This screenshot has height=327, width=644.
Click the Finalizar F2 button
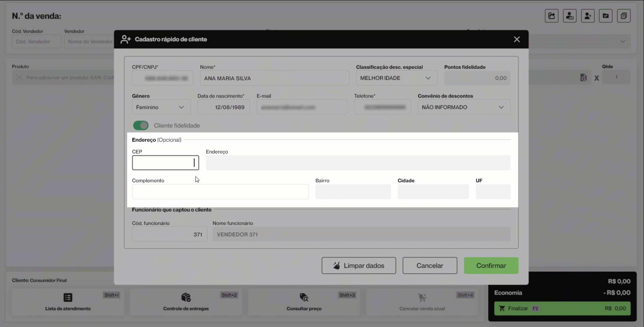coord(562,308)
